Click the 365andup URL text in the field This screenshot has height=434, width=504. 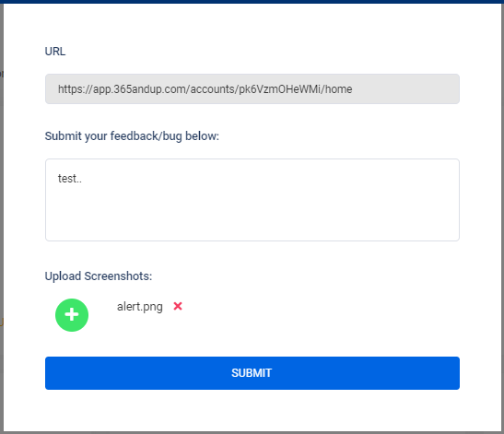(x=205, y=89)
